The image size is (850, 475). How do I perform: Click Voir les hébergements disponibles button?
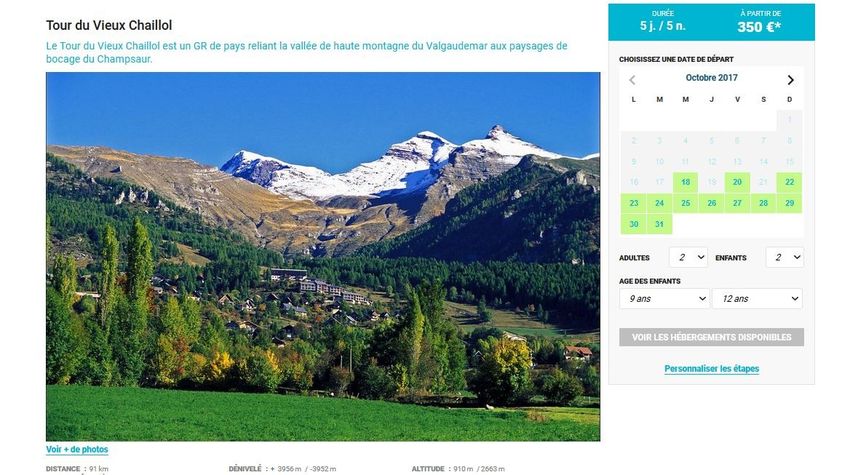tap(711, 337)
